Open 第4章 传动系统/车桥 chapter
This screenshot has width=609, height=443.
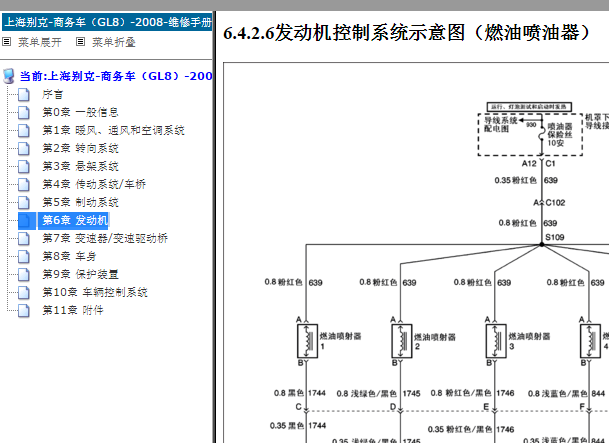pyautogui.click(x=94, y=184)
